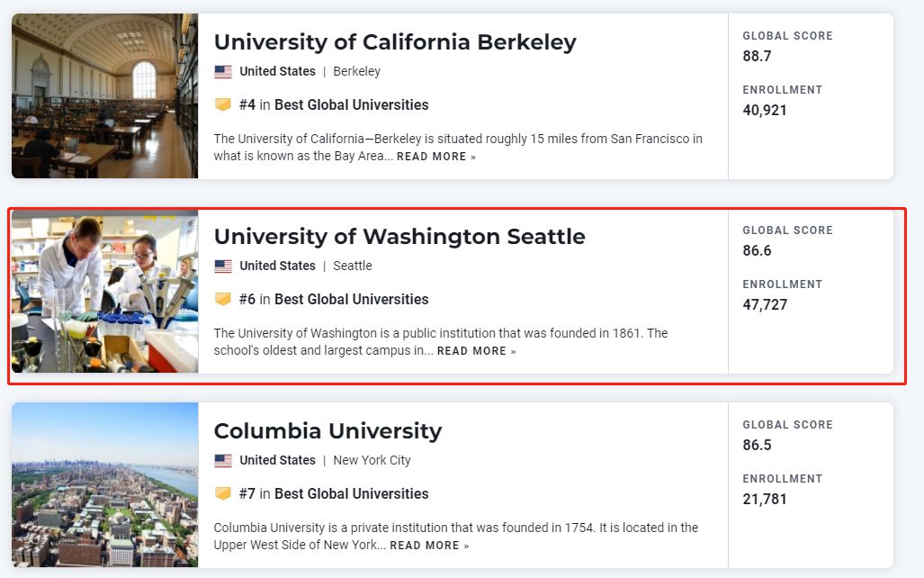Click '#4 in Best Global Universities' ranking link
The image size is (924, 578).
click(334, 105)
